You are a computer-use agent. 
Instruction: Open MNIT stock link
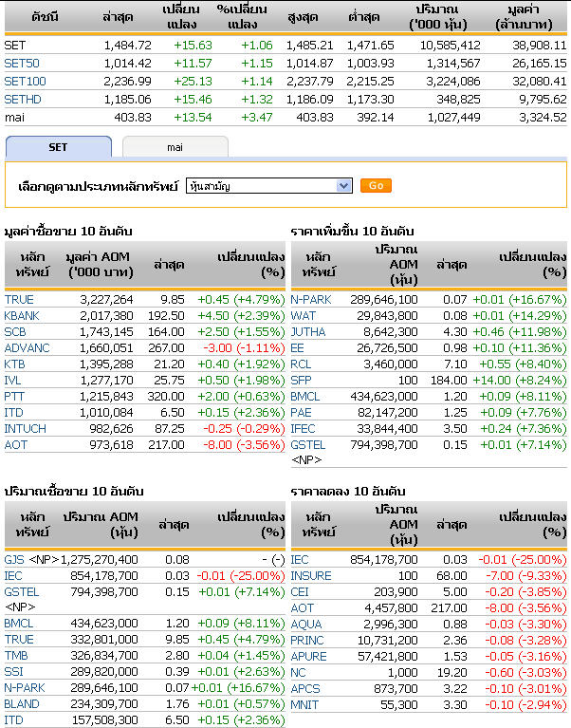(304, 705)
